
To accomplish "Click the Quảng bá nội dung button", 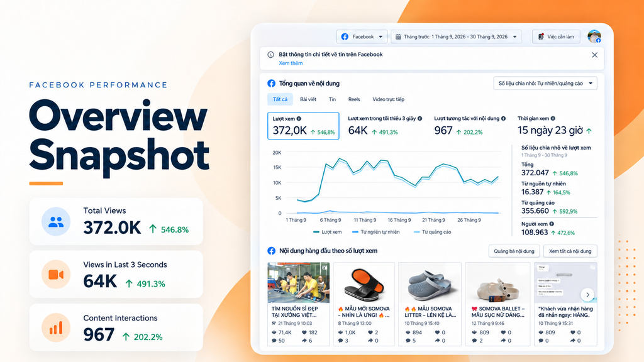I will click(514, 251).
